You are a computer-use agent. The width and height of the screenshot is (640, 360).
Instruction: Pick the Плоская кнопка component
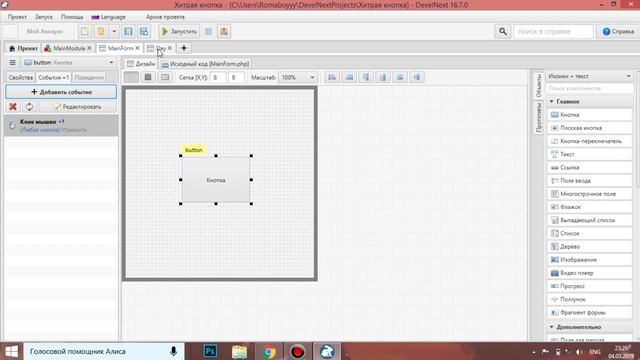[590, 128]
